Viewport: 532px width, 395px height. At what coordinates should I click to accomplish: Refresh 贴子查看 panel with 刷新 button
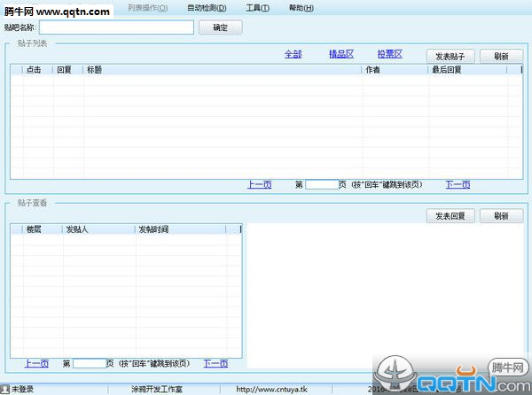502,216
